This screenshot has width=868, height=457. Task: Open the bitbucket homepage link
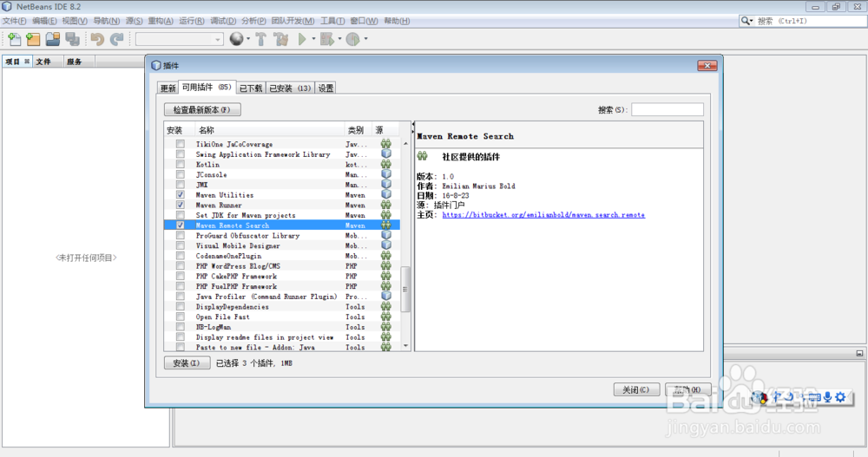tap(543, 215)
